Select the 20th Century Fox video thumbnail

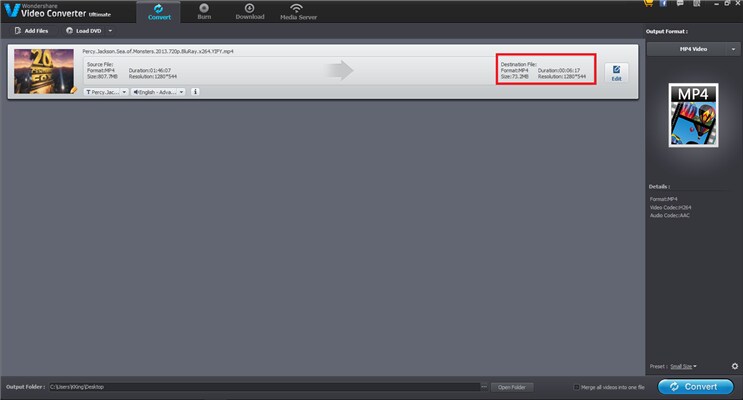[x=44, y=71]
